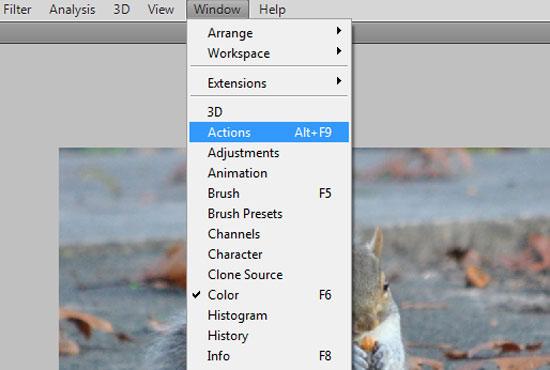Image resolution: width=550 pixels, height=370 pixels.
Task: Show the Info panel
Action: coord(269,356)
